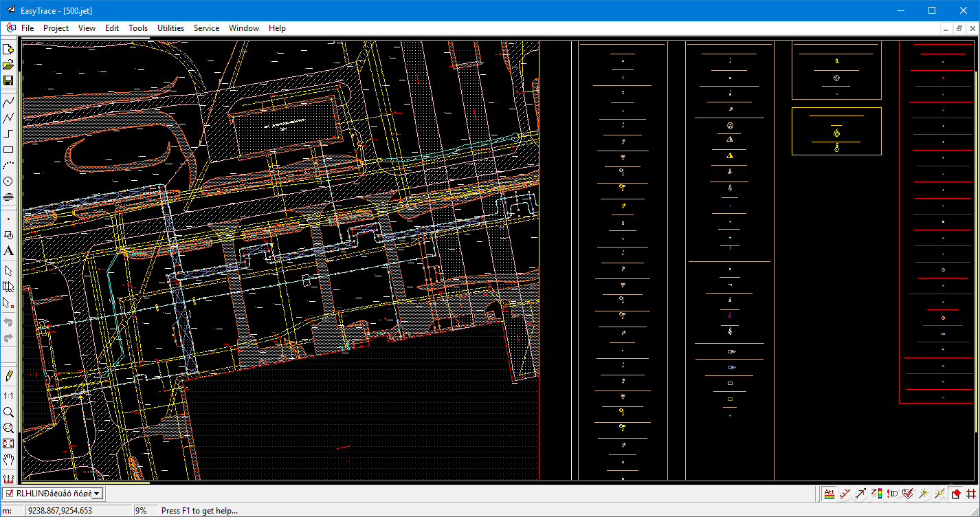Open the View menu
980x517 pixels.
[x=87, y=28]
